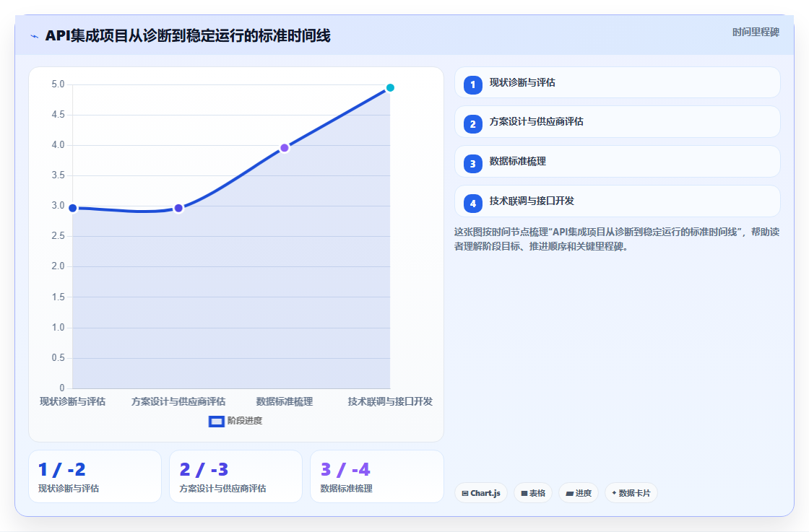
Task: Click the cyan data point at 技术联调与接口开发
Action: 391,87
